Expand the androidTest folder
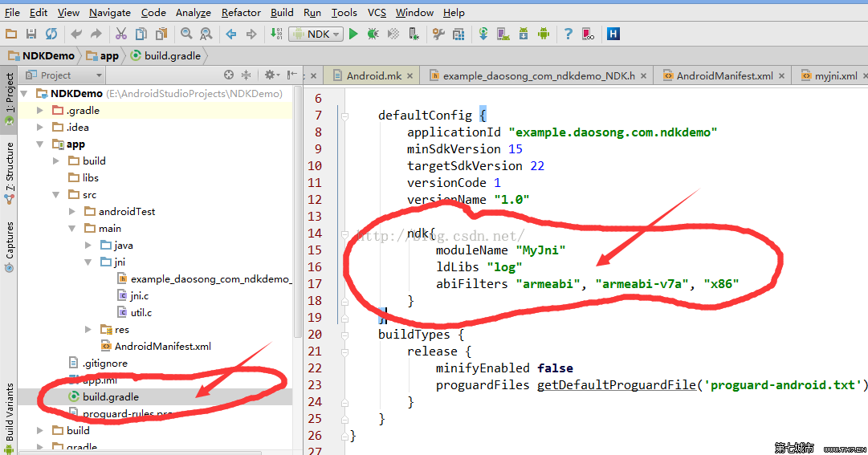Screen dimensions: 868x455 (72, 211)
